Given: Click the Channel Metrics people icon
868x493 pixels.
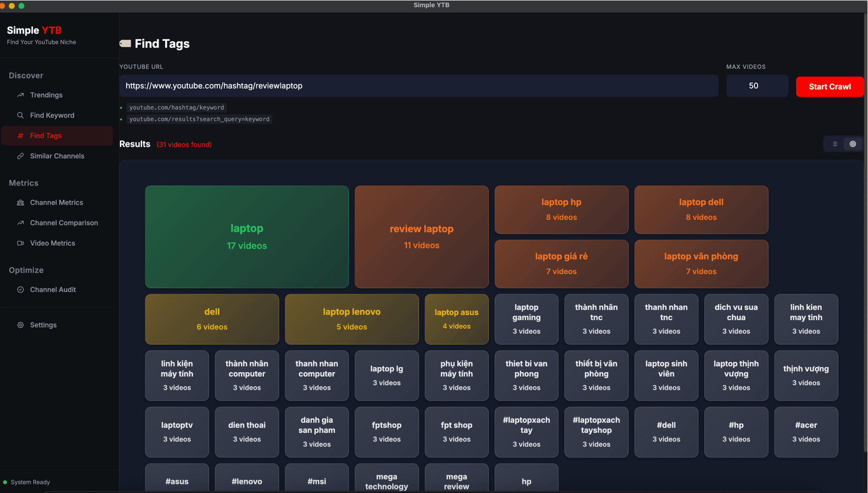Looking at the screenshot, I should [20, 203].
